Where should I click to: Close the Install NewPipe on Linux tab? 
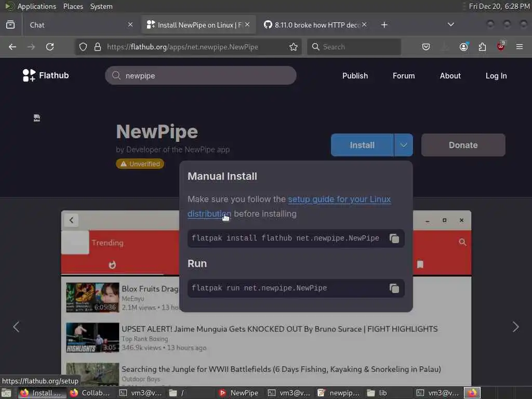[247, 24]
